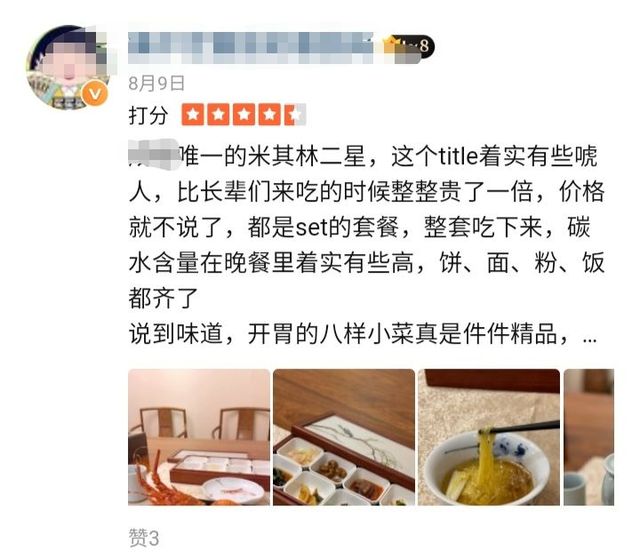Viewport: 640px width, 558px height.
Task: Click the 8月9日 review date
Action: (157, 83)
